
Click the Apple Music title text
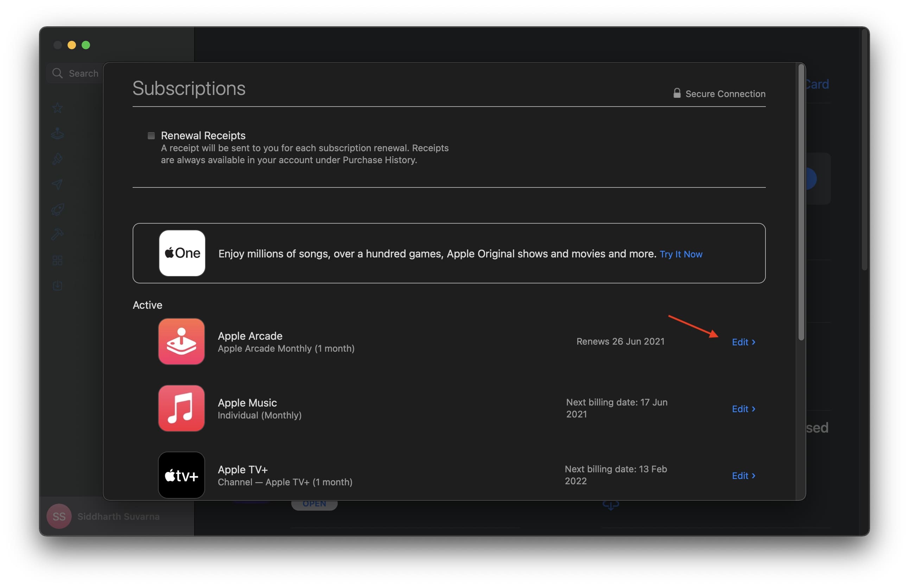247,403
